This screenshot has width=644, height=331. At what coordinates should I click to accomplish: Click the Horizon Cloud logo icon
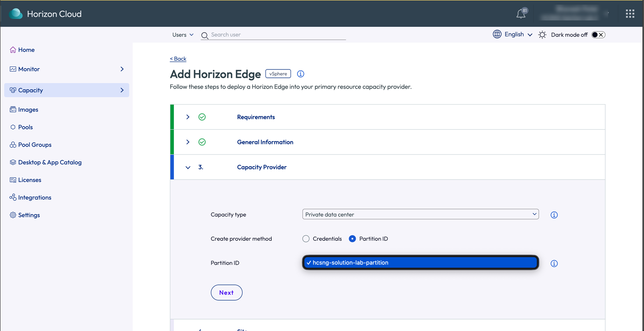16,14
